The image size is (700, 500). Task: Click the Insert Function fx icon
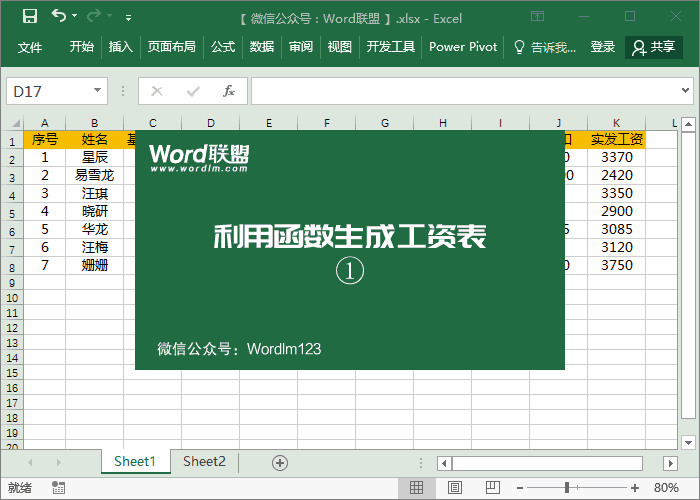(x=228, y=91)
